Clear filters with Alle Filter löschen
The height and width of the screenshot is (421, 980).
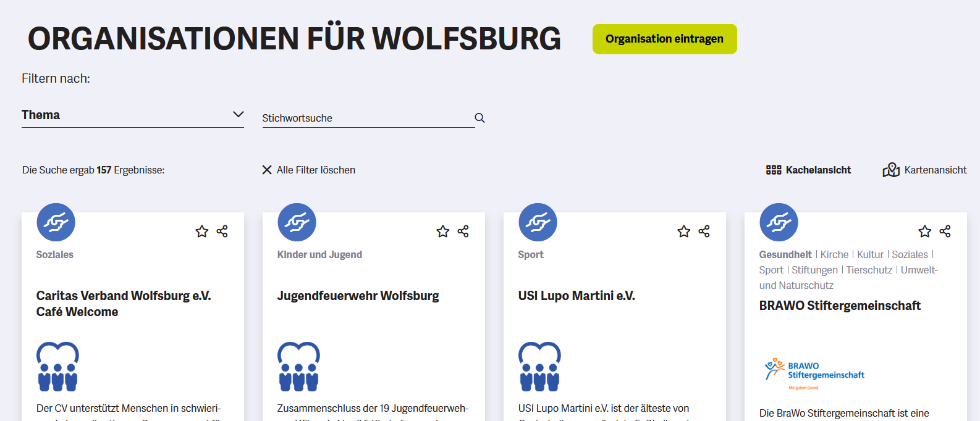click(308, 170)
